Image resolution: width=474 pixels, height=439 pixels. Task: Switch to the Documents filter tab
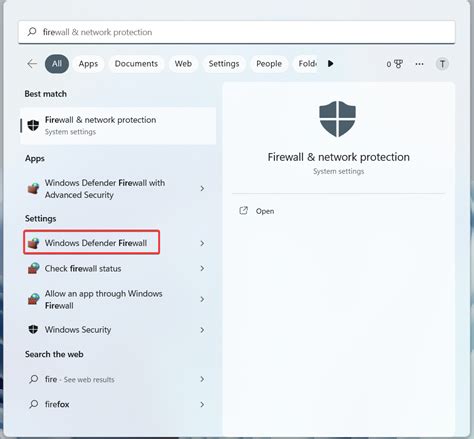point(136,64)
